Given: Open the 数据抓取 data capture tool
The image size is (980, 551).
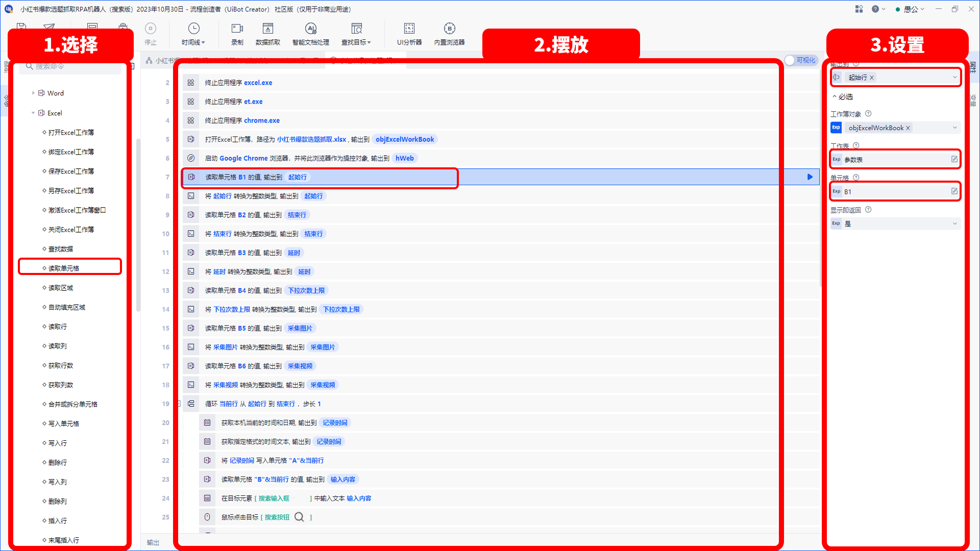Looking at the screenshot, I should pos(268,34).
